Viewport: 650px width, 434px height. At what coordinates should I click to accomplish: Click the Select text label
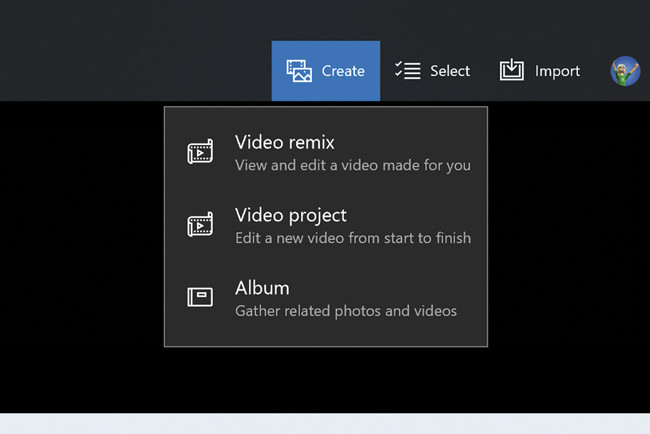(450, 71)
